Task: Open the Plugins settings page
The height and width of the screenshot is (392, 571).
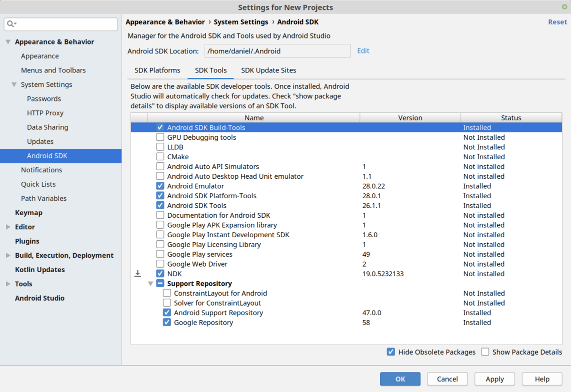Action: pyautogui.click(x=27, y=241)
